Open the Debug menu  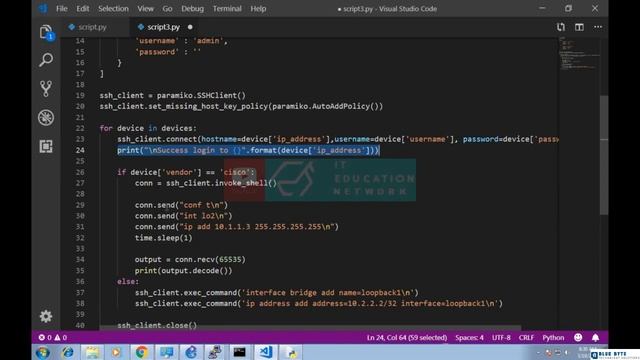pyautogui.click(x=192, y=9)
